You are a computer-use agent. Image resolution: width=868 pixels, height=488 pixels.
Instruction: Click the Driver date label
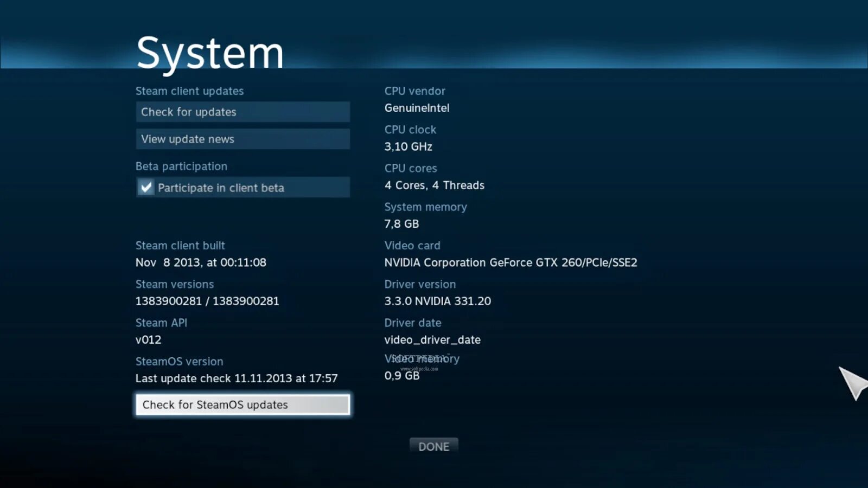(x=413, y=323)
